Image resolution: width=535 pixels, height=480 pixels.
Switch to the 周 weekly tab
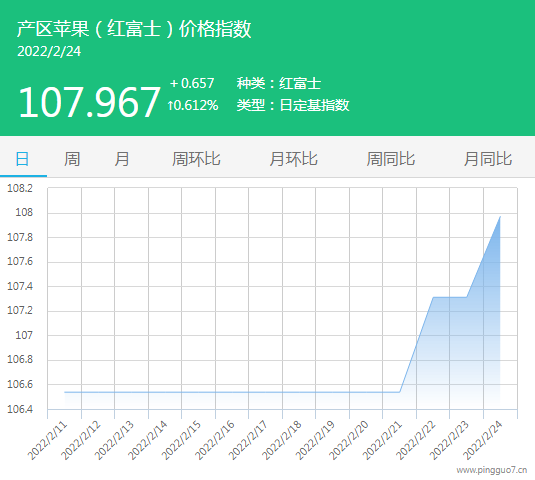pos(72,159)
